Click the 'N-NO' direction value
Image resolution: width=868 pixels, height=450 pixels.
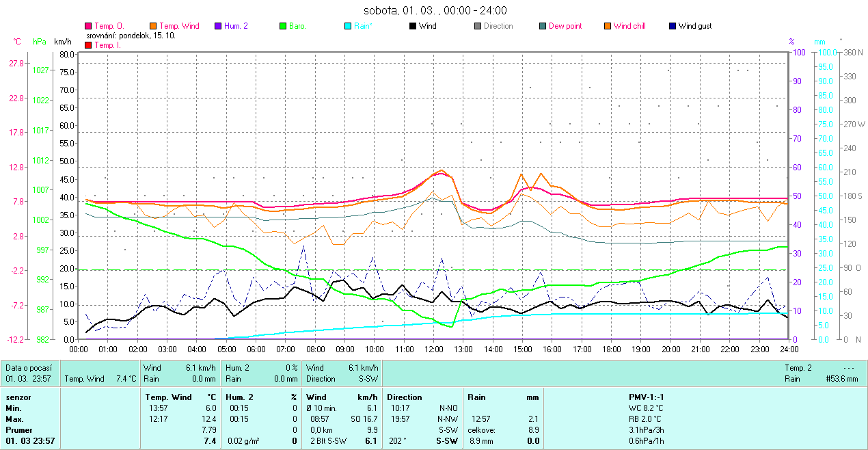click(x=448, y=408)
